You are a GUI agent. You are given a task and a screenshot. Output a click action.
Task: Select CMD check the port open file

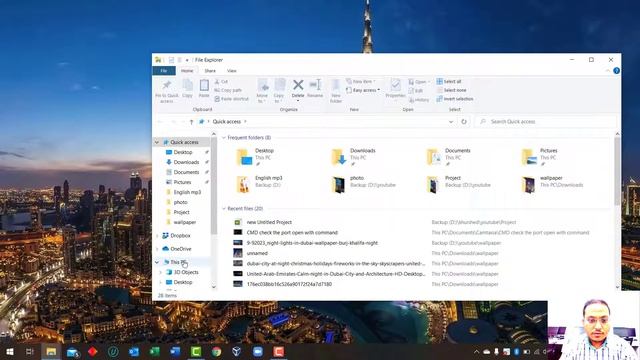click(x=292, y=233)
